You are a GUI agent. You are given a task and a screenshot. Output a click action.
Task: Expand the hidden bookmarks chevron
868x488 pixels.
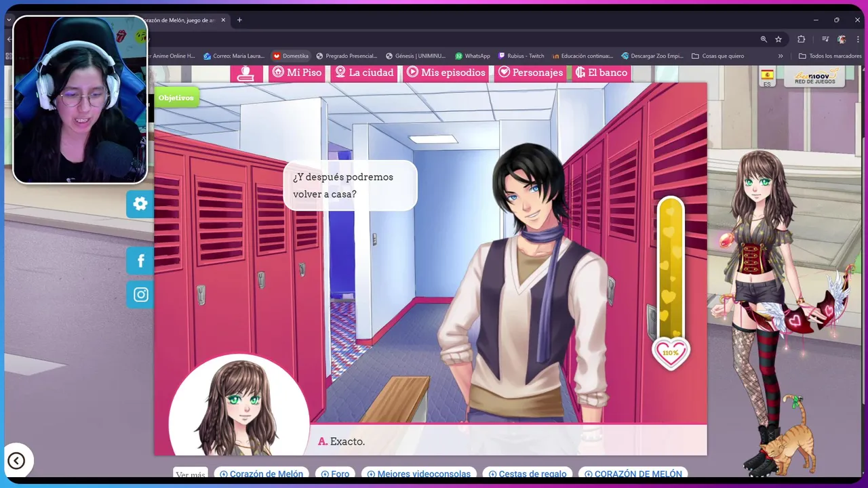[781, 56]
